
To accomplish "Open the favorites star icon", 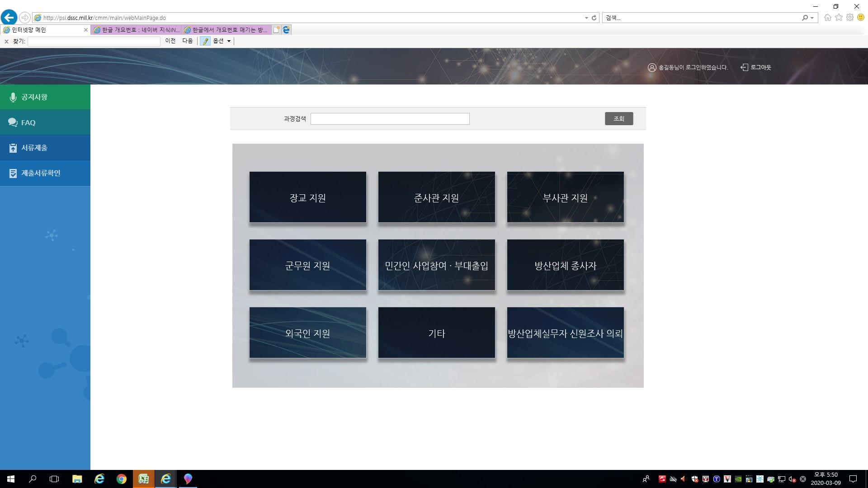I will [x=839, y=18].
